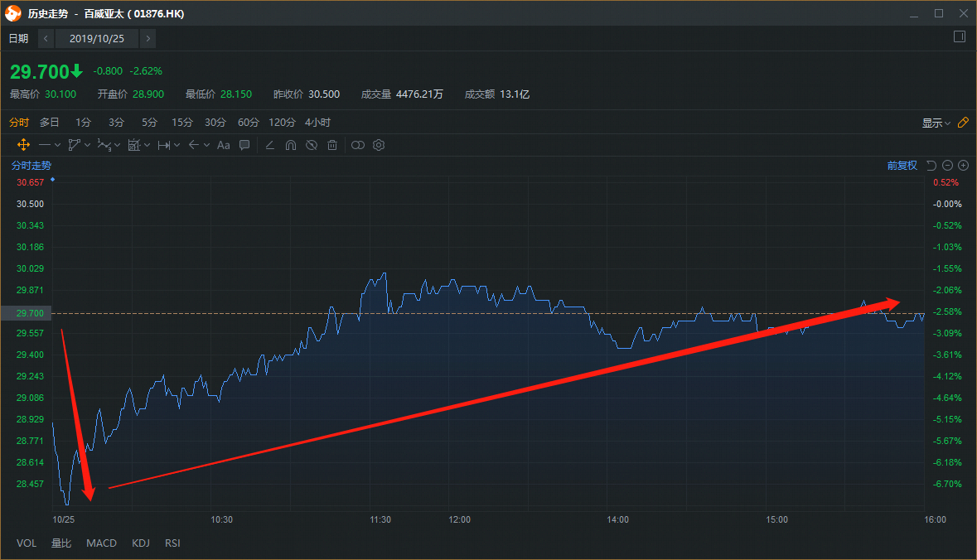
Task: Select the wave pattern numbering tool
Action: click(x=104, y=145)
